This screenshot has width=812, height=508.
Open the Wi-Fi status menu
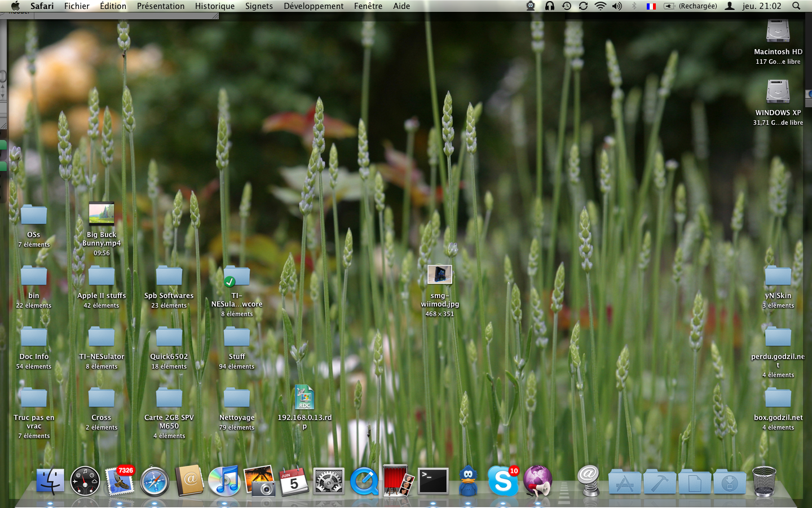click(x=601, y=6)
